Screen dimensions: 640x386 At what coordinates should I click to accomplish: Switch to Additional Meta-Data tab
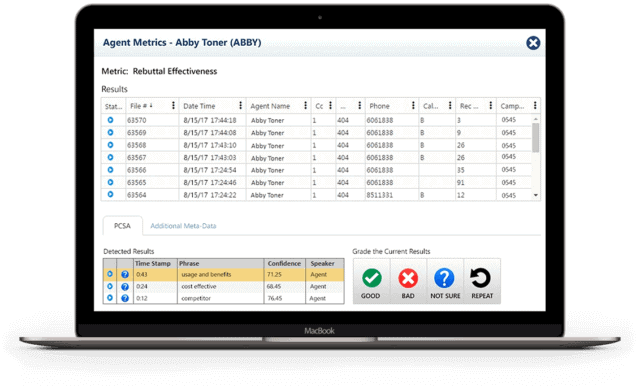click(x=183, y=226)
